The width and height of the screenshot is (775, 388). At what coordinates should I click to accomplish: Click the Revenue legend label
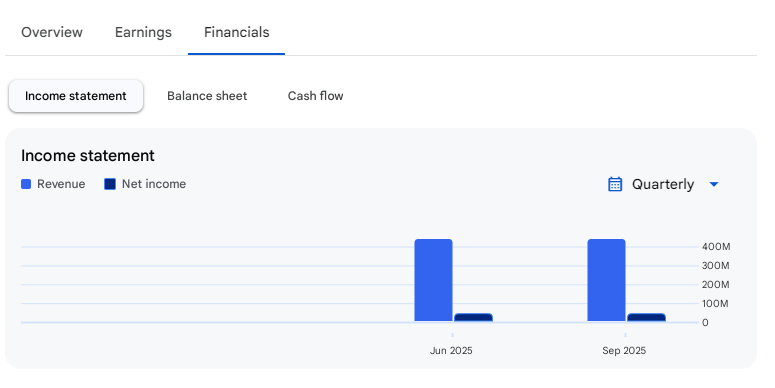click(61, 184)
